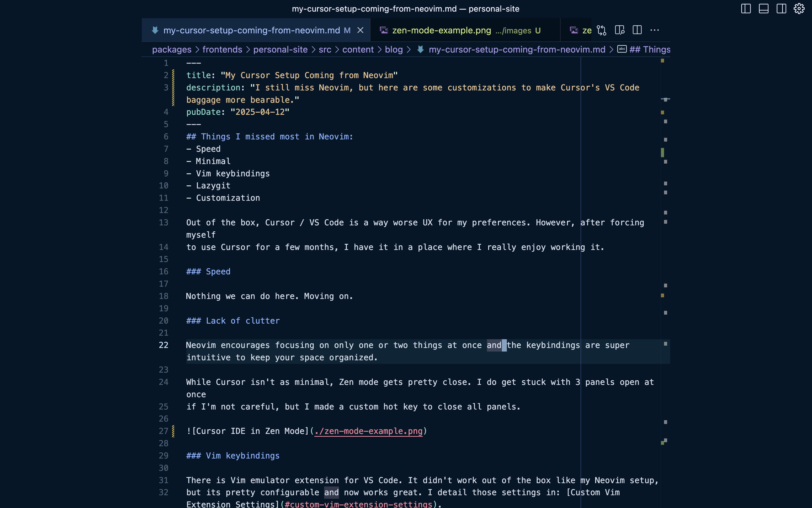
Task: Click the '## Things I missed most in Neovim:' heading
Action: [270, 136]
